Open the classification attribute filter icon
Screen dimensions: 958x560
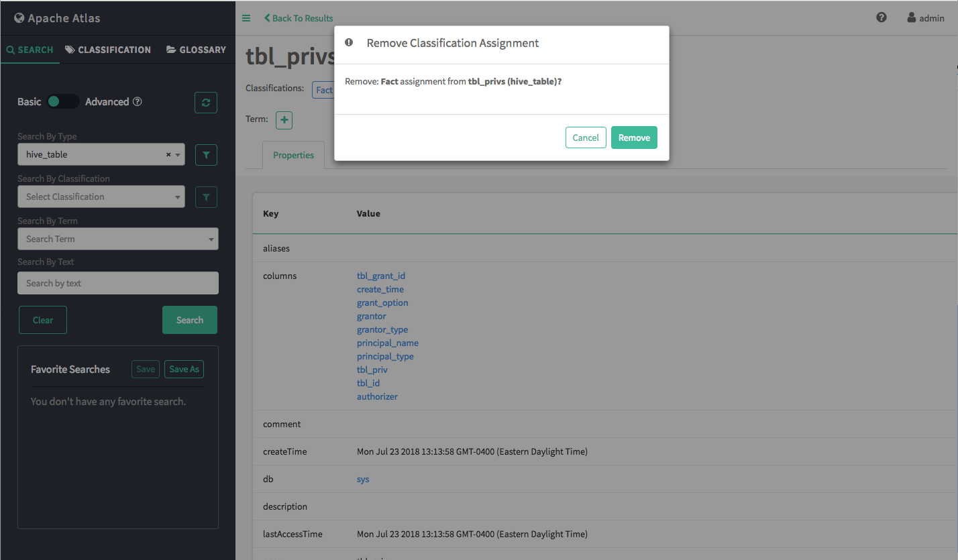(x=206, y=197)
